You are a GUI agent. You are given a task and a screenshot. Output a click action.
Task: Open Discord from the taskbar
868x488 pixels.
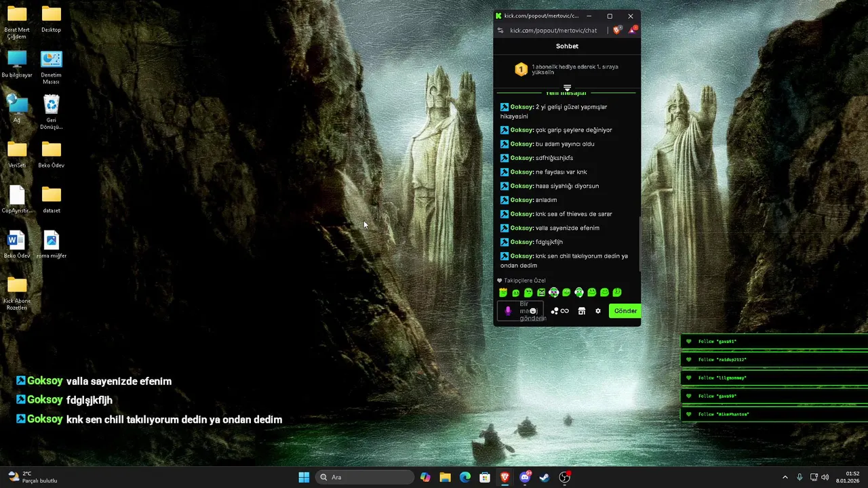(x=525, y=477)
